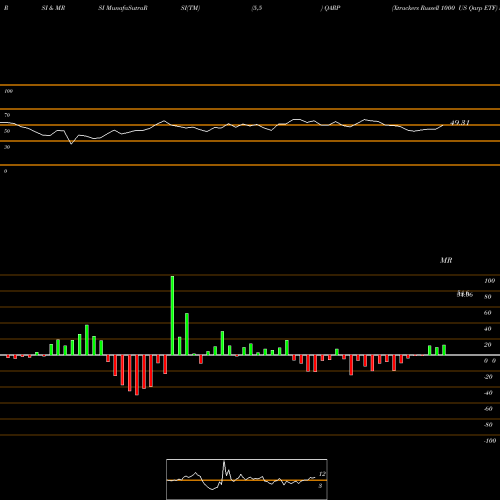The image size is (500, 500).
Task: Click the ') QARP' ticker text
Action: pos(330,8)
